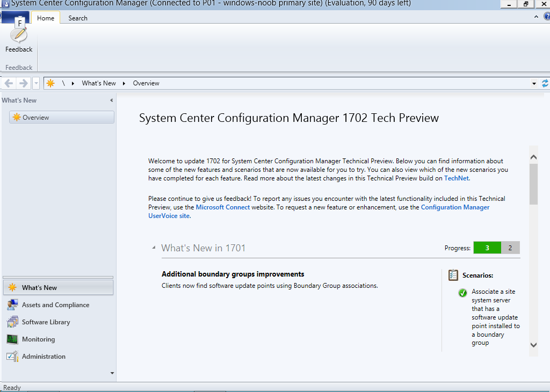
Task: Click the Administration icon
Action: 12,356
